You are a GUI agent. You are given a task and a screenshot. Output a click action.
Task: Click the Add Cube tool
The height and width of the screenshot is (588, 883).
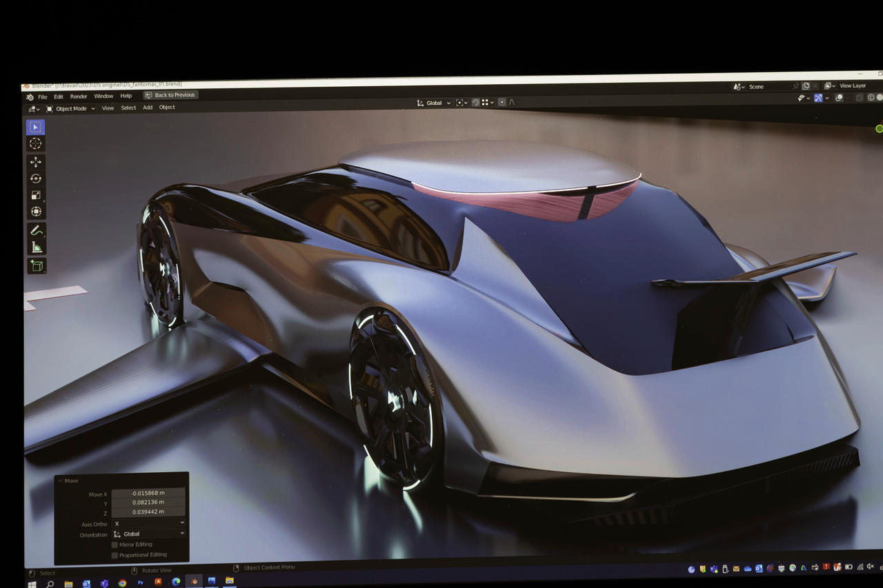click(x=36, y=266)
